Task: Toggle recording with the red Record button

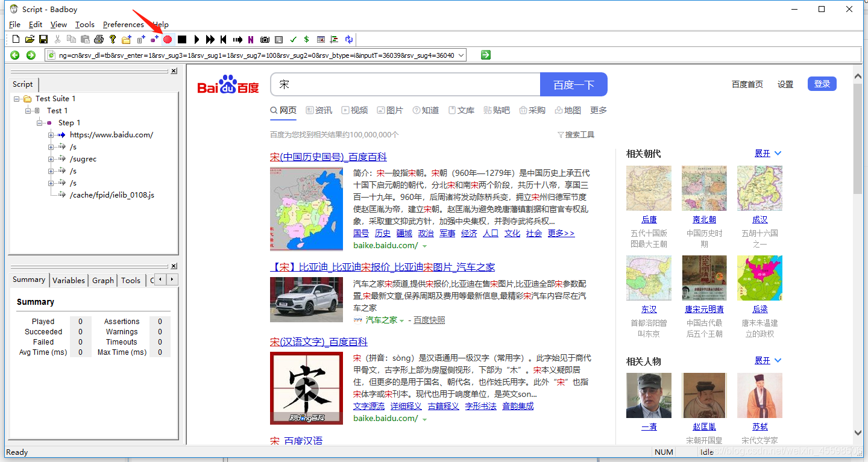Action: [168, 39]
